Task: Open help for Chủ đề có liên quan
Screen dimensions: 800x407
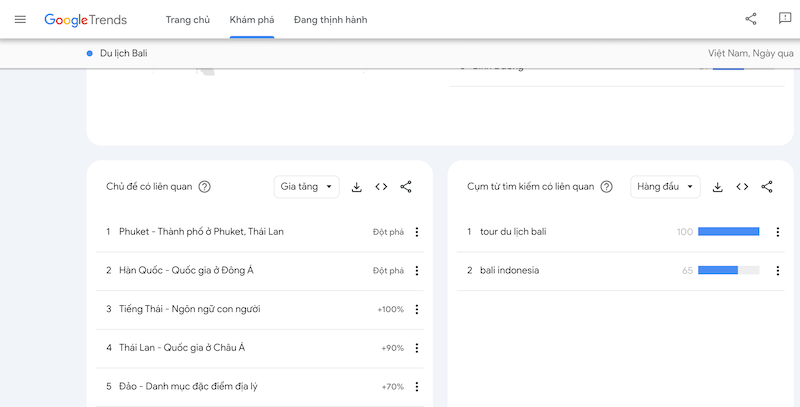Action: [x=205, y=187]
